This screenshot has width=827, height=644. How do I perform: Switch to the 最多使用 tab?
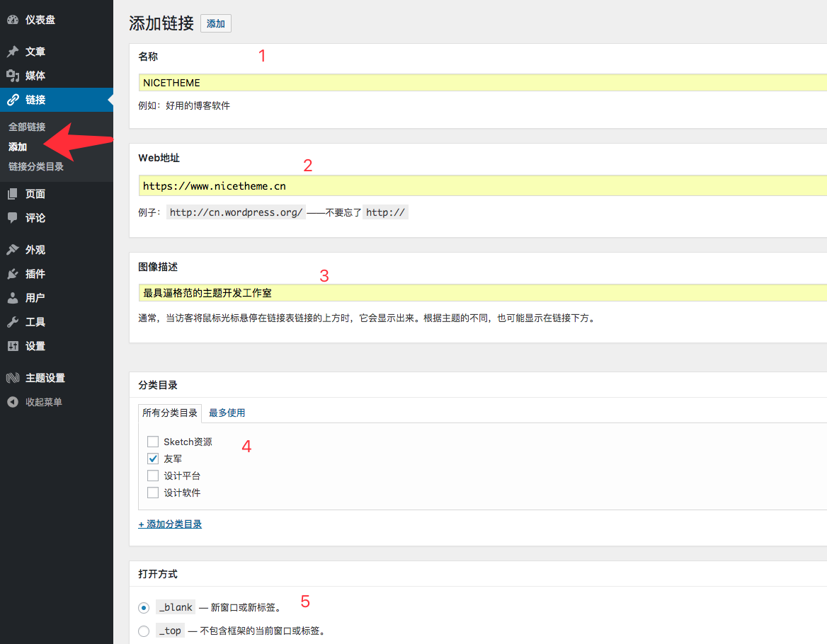[x=227, y=413]
